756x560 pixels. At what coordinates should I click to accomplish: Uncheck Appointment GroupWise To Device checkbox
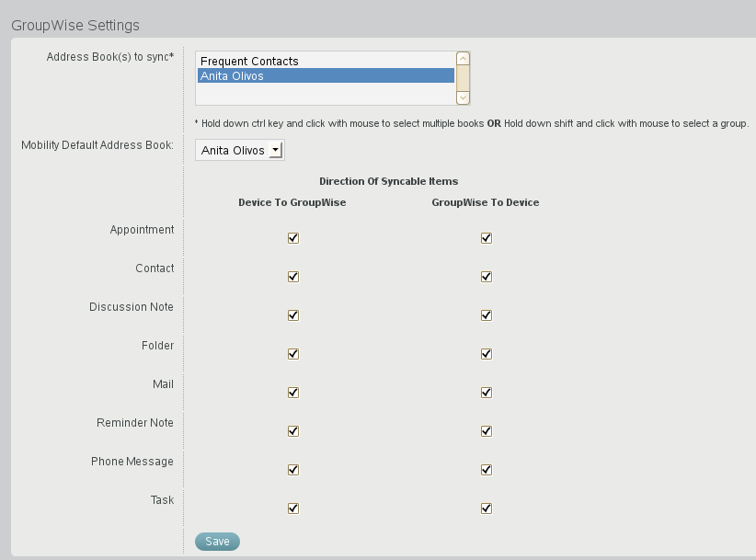pyautogui.click(x=487, y=238)
